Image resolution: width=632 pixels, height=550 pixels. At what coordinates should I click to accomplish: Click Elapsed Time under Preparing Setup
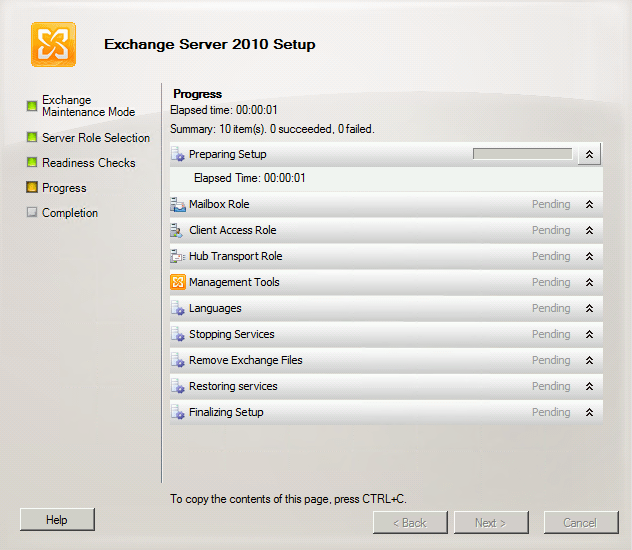point(249,178)
